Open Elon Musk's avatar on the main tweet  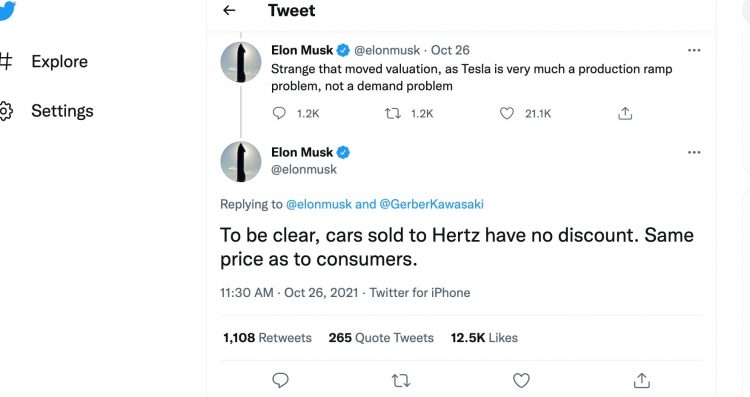coord(241,162)
